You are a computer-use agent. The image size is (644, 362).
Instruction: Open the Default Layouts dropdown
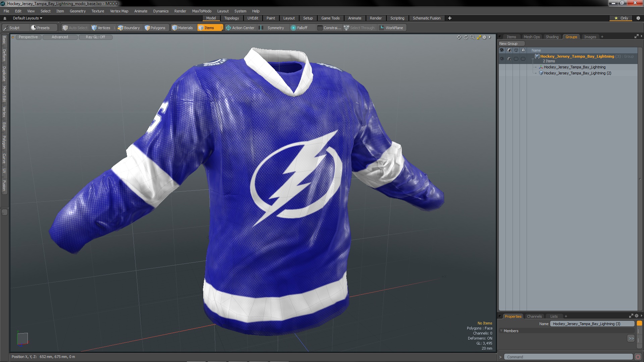pyautogui.click(x=28, y=18)
